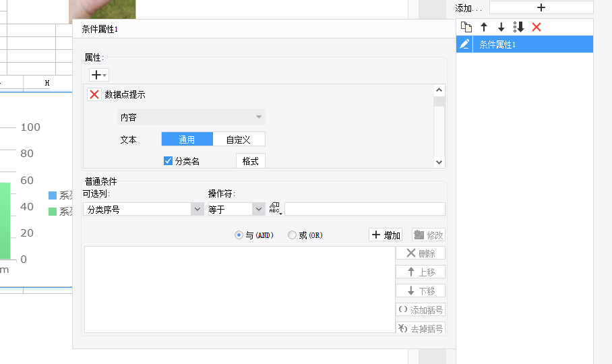
Task: Click the properties scrollbar down arrow
Action: (x=439, y=162)
